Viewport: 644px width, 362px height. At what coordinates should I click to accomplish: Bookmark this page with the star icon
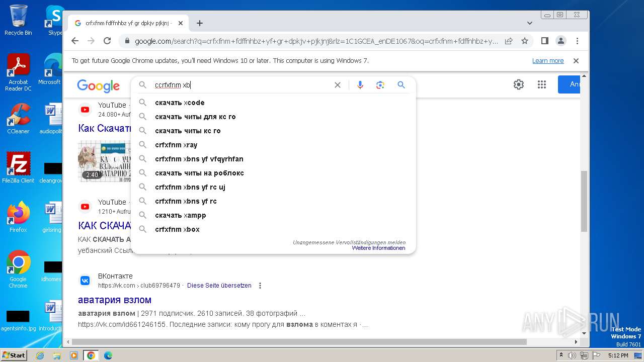pos(525,41)
